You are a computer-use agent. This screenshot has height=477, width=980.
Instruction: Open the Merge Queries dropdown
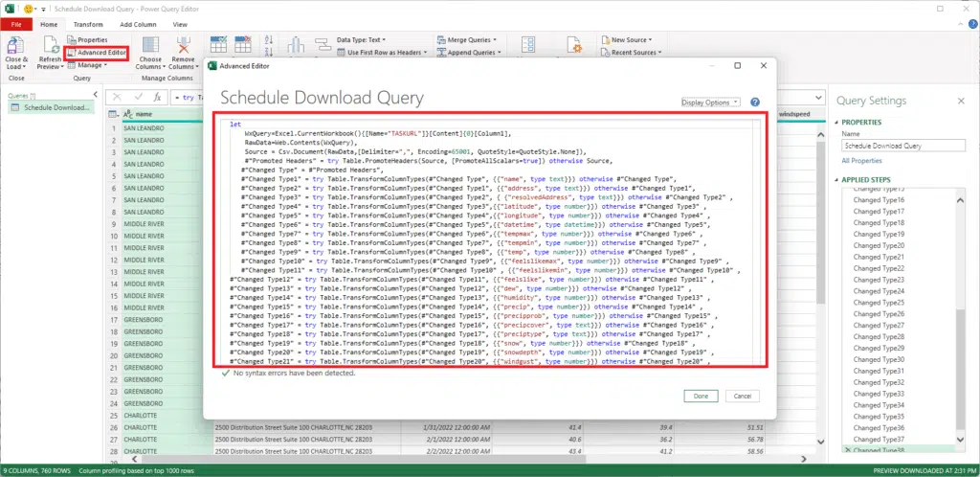coord(471,40)
